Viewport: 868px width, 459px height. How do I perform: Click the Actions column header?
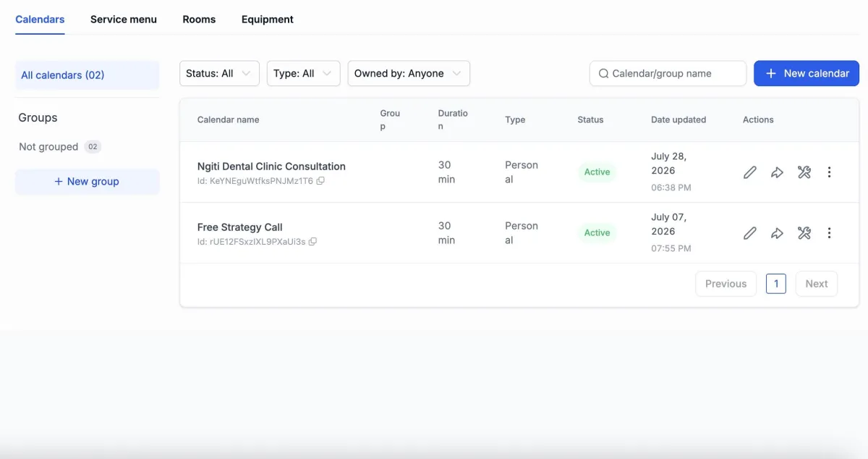[x=758, y=119]
